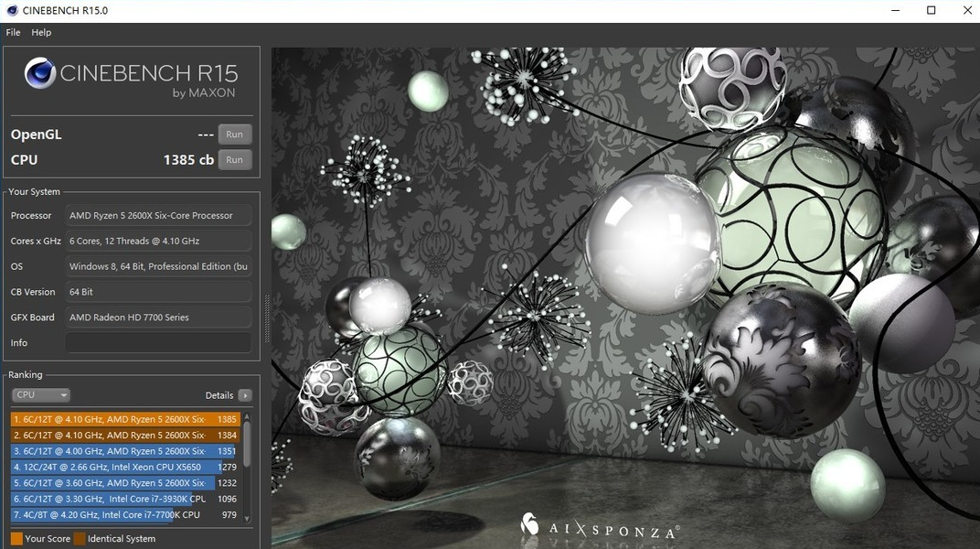Minimize the Cinebench window
Image resolution: width=980 pixels, height=549 pixels.
[x=894, y=10]
